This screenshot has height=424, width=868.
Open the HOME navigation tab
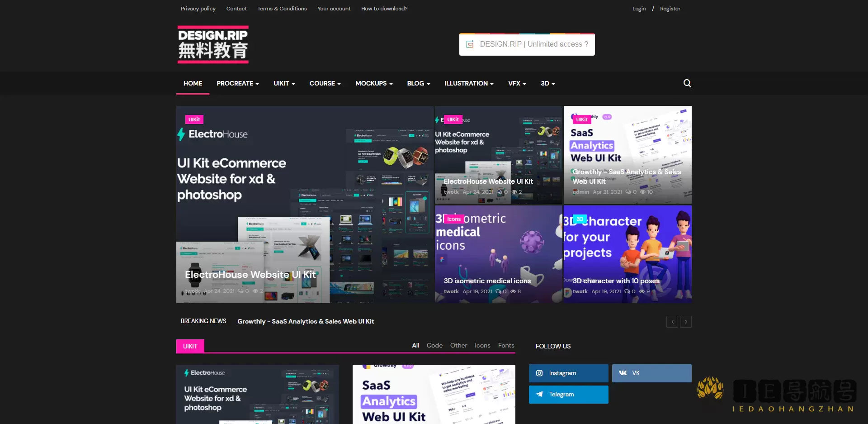point(193,84)
